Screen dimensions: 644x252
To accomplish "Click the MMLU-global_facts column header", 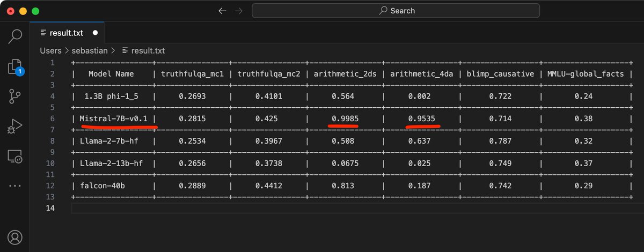I will tap(586, 73).
